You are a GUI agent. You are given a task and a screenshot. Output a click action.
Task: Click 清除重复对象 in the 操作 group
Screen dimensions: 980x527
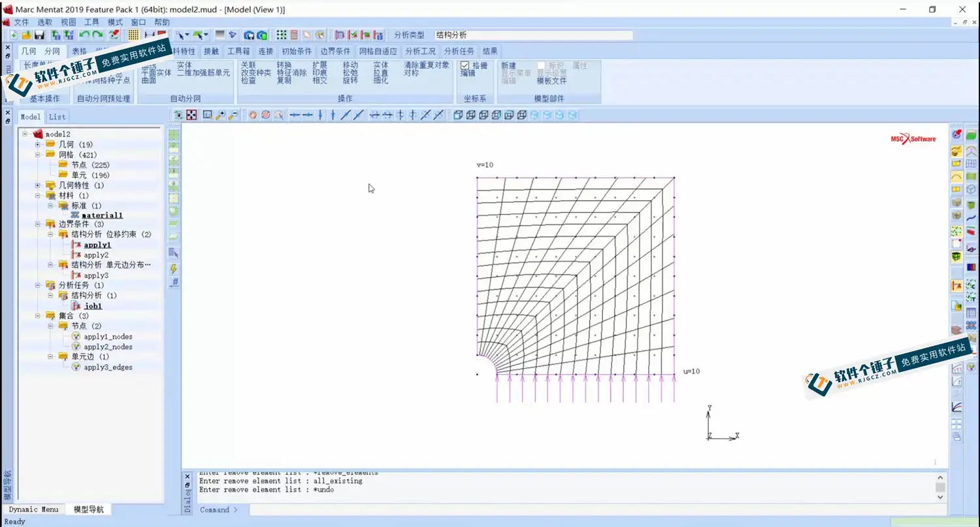427,65
